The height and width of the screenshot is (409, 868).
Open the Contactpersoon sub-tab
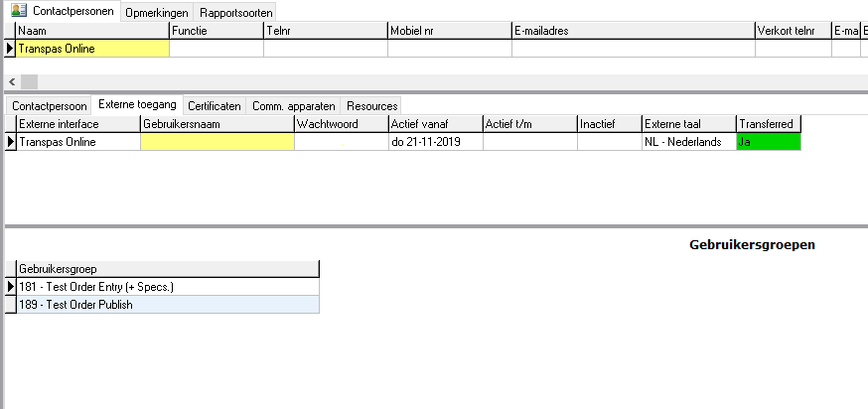pos(50,105)
